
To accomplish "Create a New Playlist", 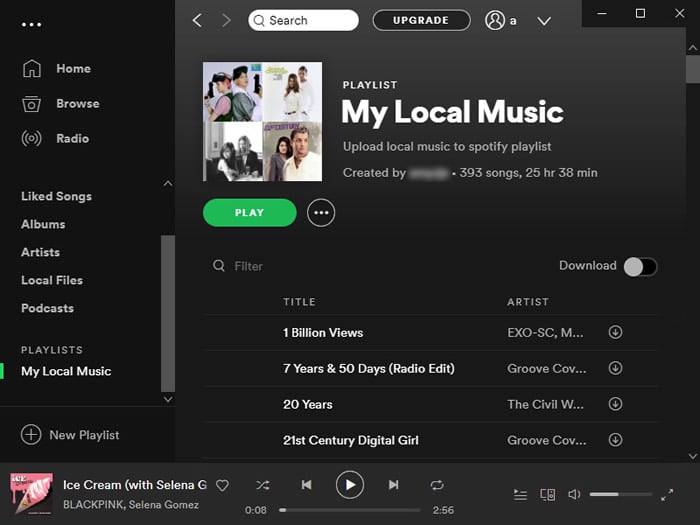I will click(x=70, y=435).
